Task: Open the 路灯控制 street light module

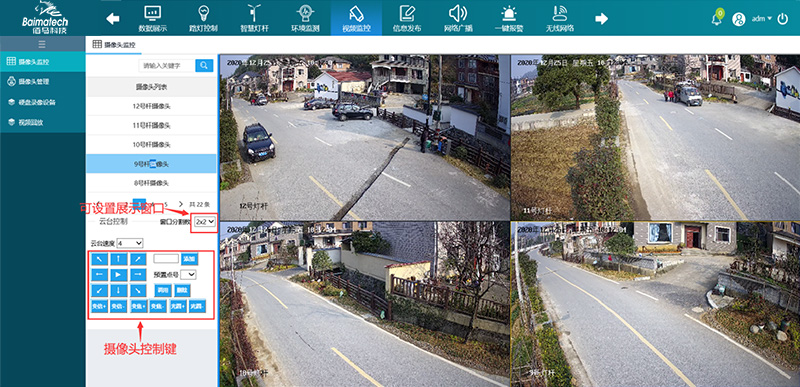Action: point(204,18)
